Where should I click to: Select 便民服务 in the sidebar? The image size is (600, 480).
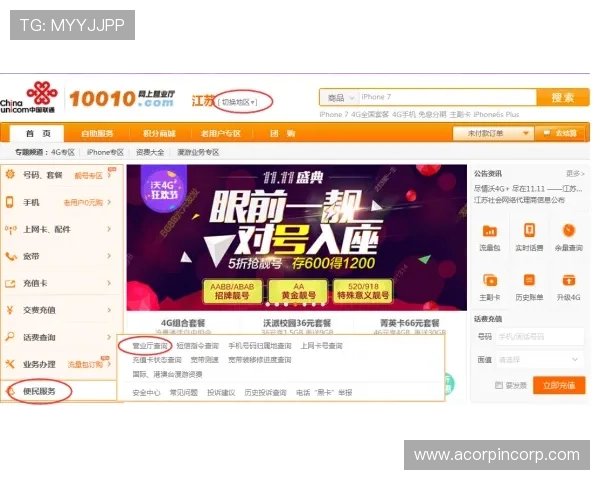[39, 391]
